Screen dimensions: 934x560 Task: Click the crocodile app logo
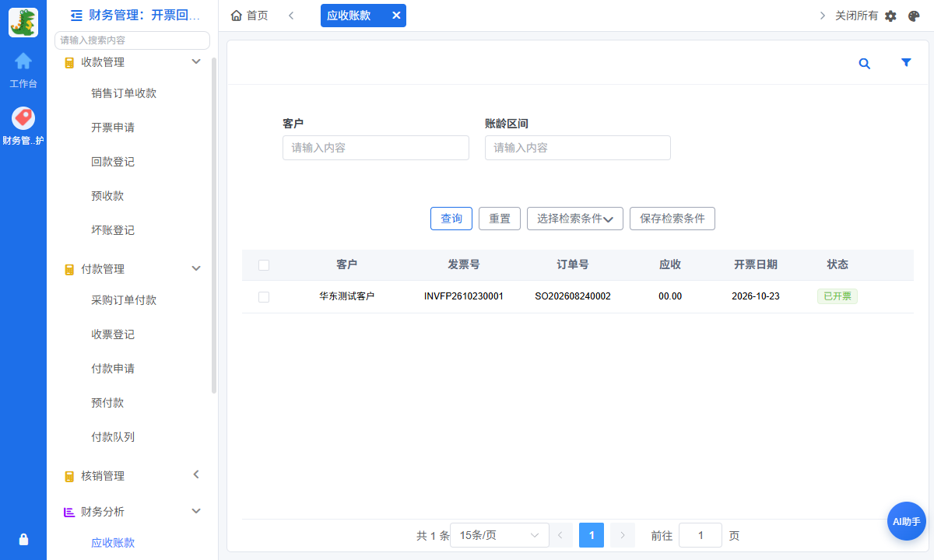[x=23, y=23]
